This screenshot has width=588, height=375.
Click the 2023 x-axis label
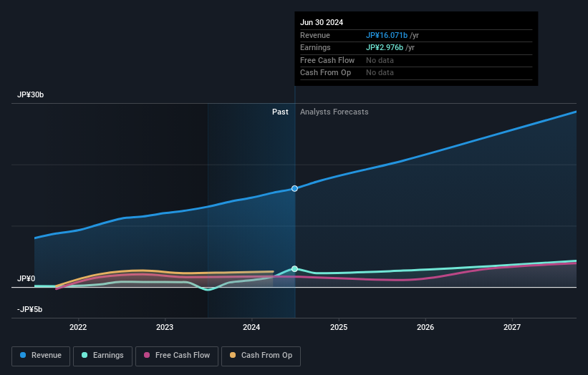[x=165, y=327]
